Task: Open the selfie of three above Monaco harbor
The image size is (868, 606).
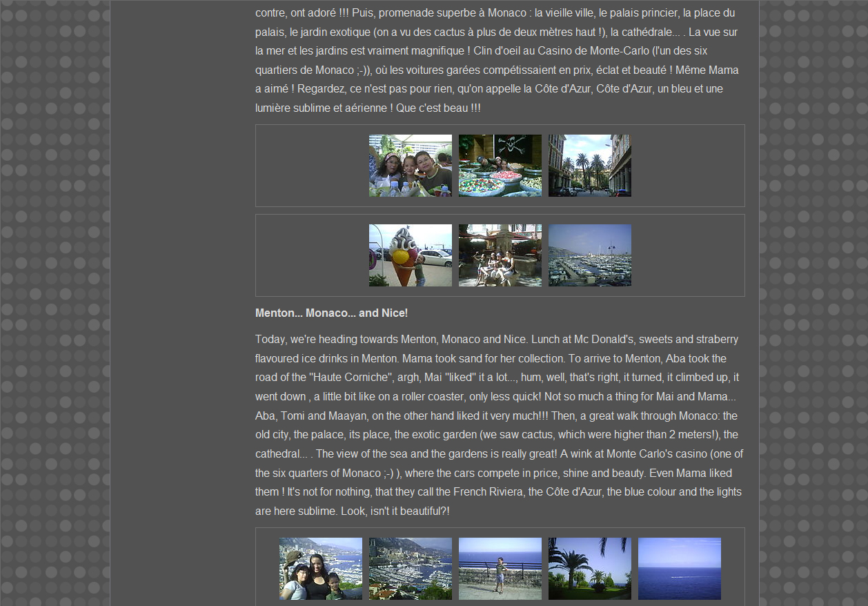Action: pyautogui.click(x=320, y=569)
